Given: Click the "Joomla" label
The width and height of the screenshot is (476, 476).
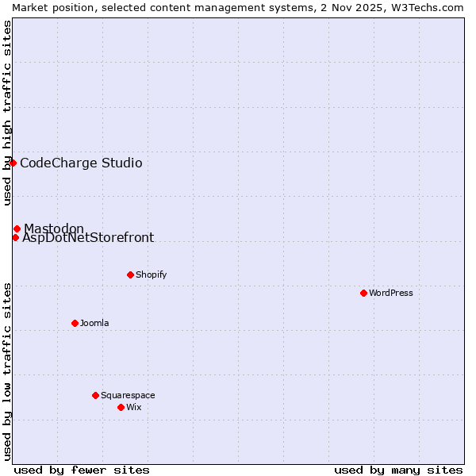Looking at the screenshot, I should (94, 323).
